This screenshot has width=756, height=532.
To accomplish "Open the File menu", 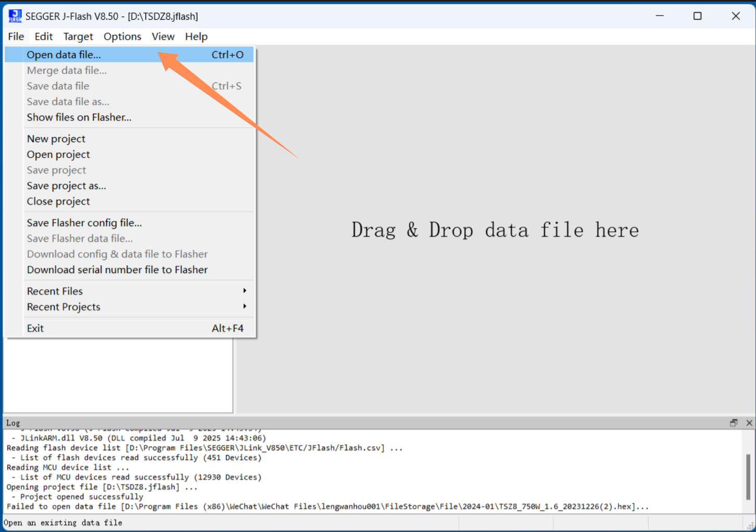I will click(16, 36).
